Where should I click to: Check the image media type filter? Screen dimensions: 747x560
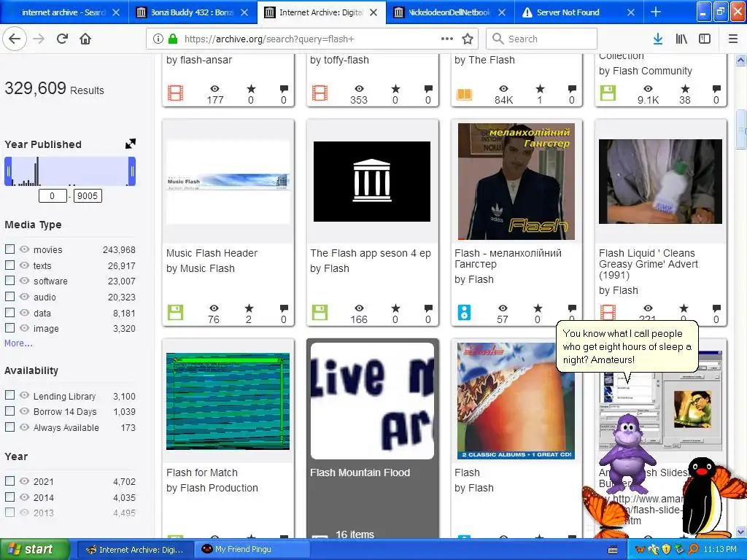click(9, 327)
